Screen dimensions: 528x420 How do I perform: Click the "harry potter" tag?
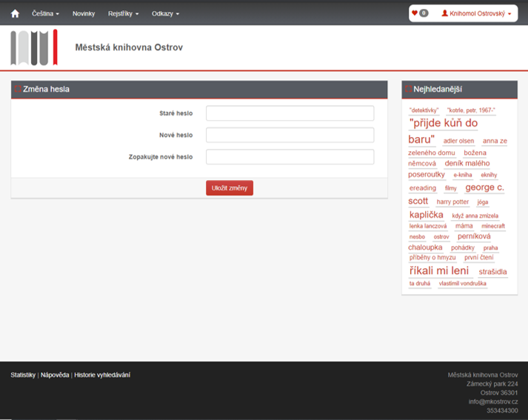pyautogui.click(x=452, y=201)
